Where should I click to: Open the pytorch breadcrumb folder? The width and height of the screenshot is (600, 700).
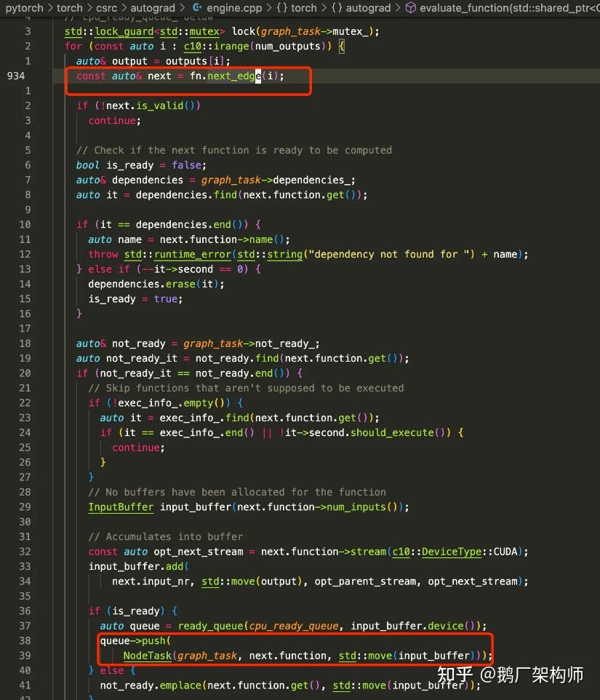[x=25, y=7]
